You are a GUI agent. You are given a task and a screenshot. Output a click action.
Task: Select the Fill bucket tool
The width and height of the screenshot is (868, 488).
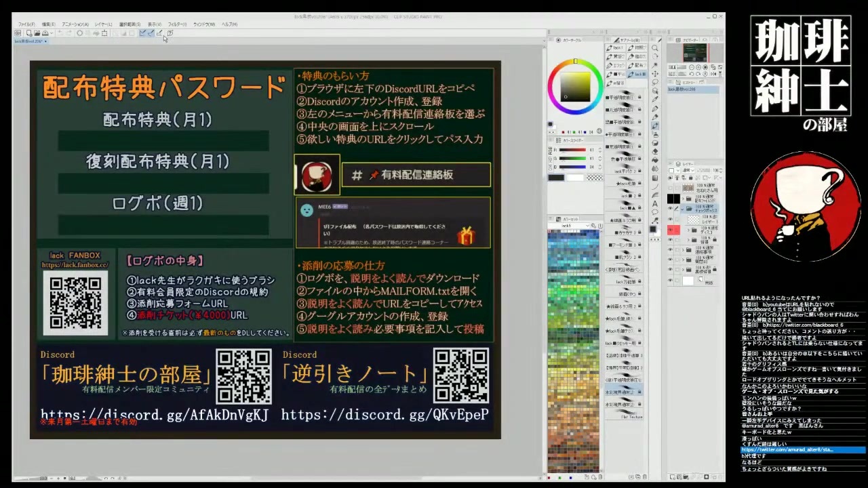655,160
